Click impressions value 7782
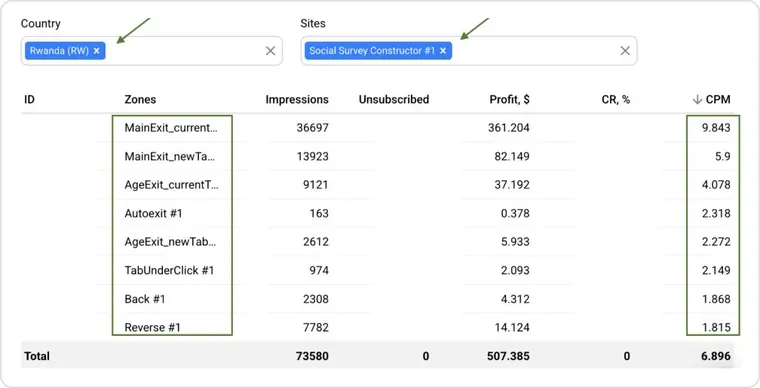Viewport: 760px width, 388px height. tap(316, 327)
